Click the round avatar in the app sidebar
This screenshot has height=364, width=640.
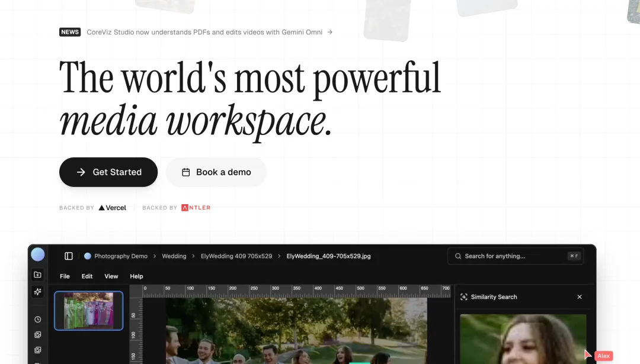(x=38, y=255)
